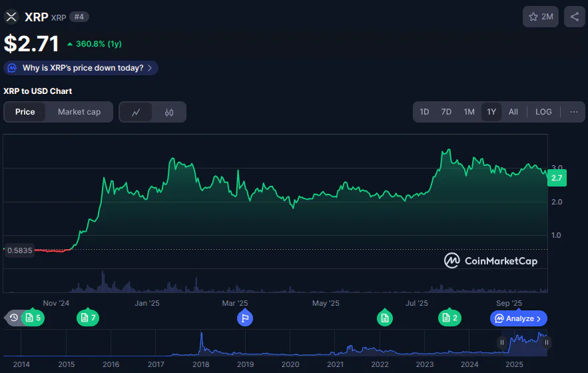Open the news marker with 7 articles

click(88, 318)
